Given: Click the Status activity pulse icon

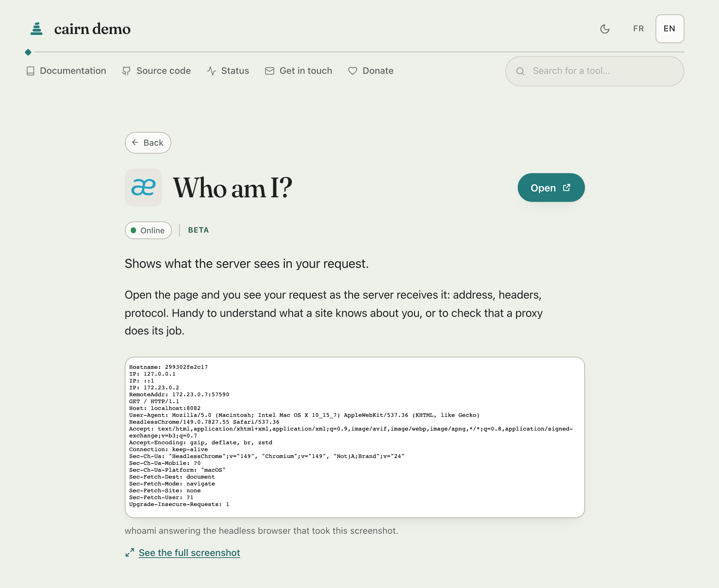Looking at the screenshot, I should tap(211, 71).
